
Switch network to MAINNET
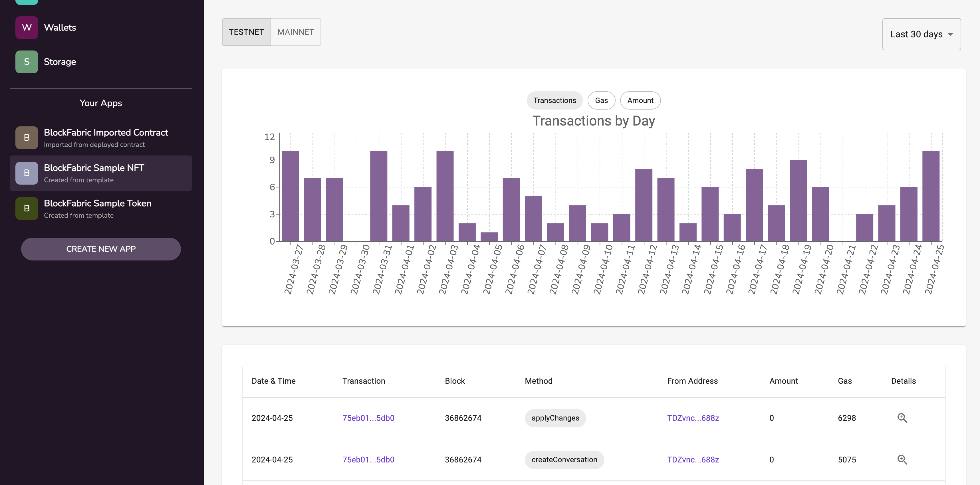[x=296, y=32]
